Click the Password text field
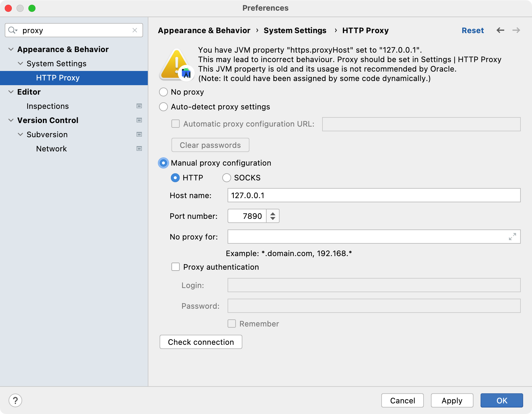Screen dimensions: 532x414 click(x=374, y=306)
